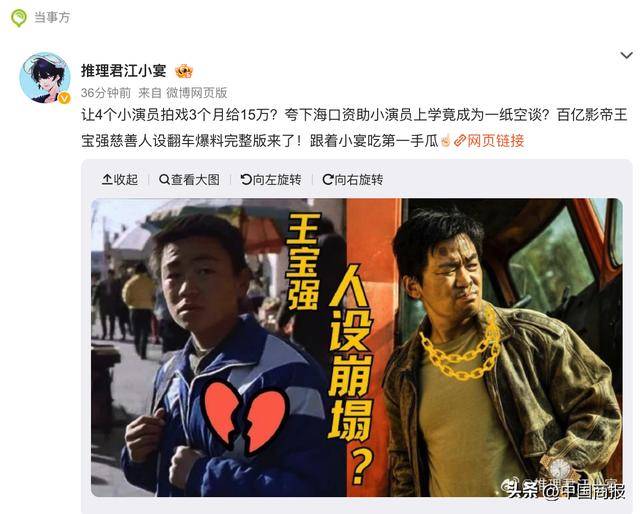Open the poster's anime avatar
640x514 pixels.
click(x=45, y=78)
